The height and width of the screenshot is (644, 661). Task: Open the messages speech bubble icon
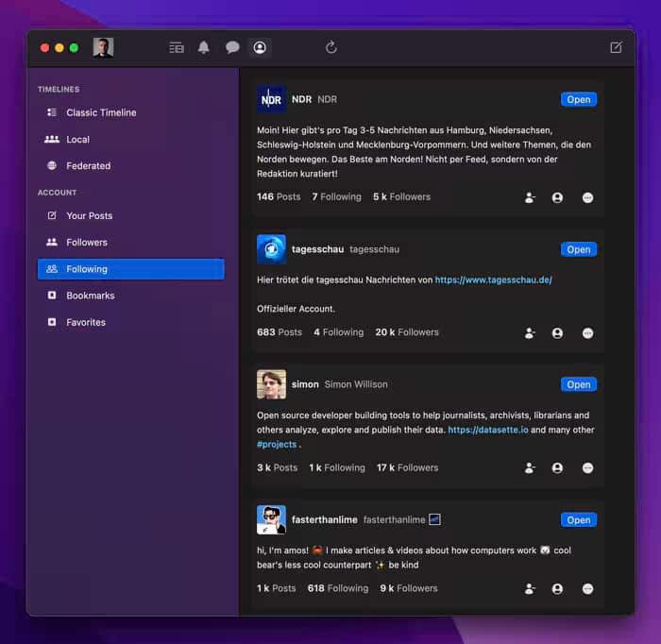tap(232, 47)
